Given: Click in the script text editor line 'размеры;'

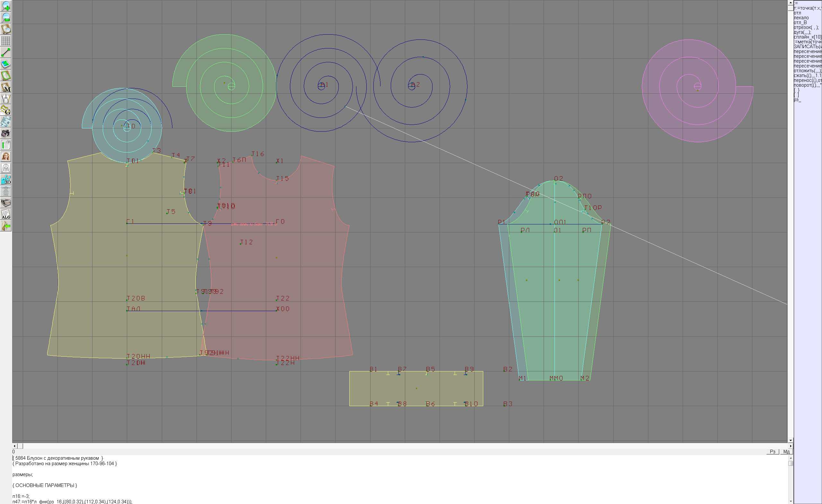Looking at the screenshot, I should pyautogui.click(x=23, y=474).
